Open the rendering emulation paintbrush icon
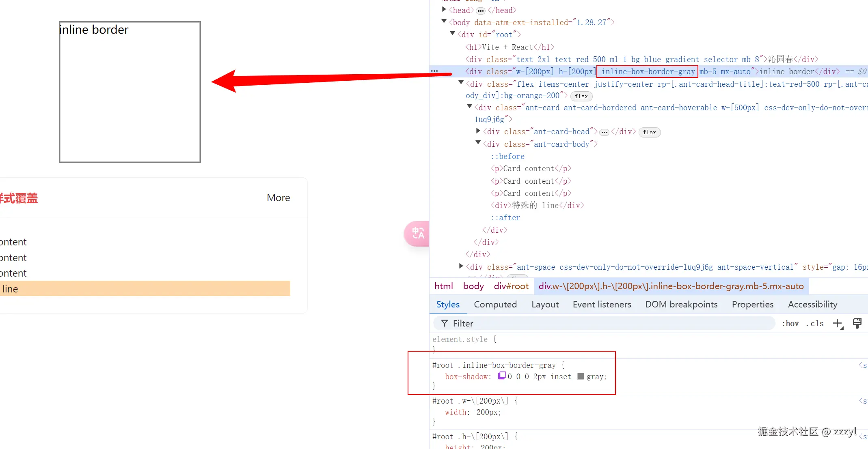 tap(857, 323)
